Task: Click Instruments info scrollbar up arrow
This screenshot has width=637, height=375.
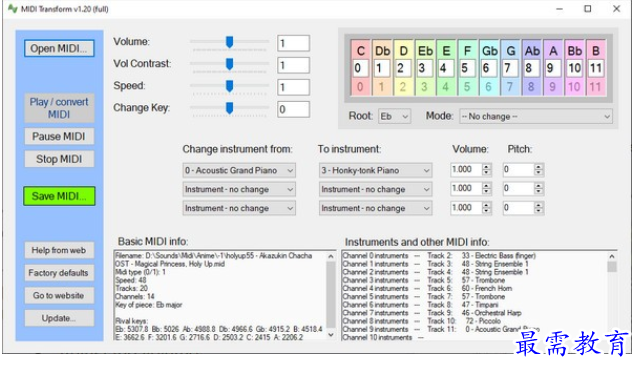Action: pyautogui.click(x=612, y=256)
